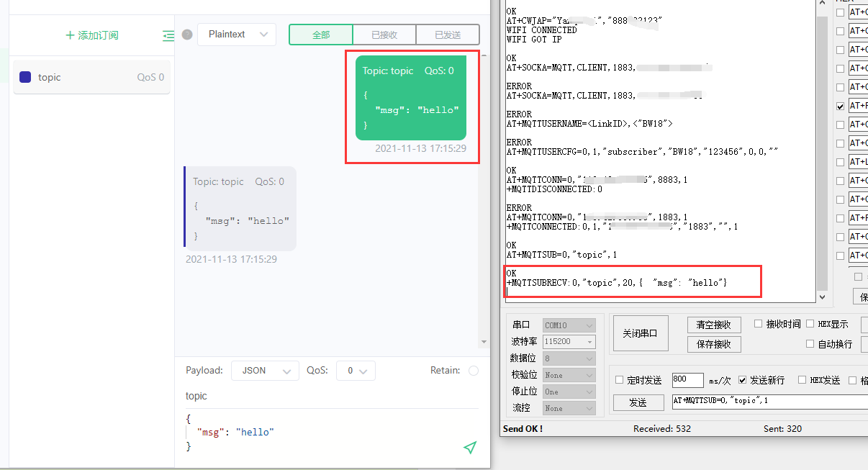Enable the 定时发送 timed send checkbox

[620, 380]
